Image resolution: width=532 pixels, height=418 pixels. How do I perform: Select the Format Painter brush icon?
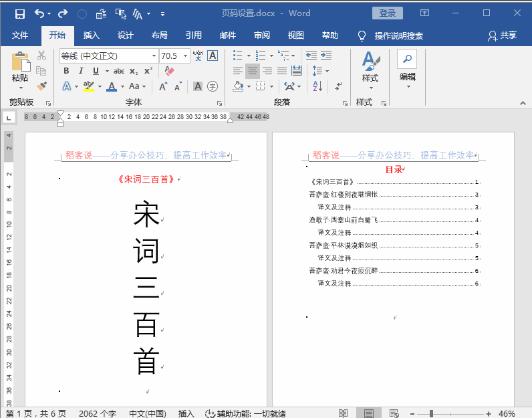coord(41,86)
